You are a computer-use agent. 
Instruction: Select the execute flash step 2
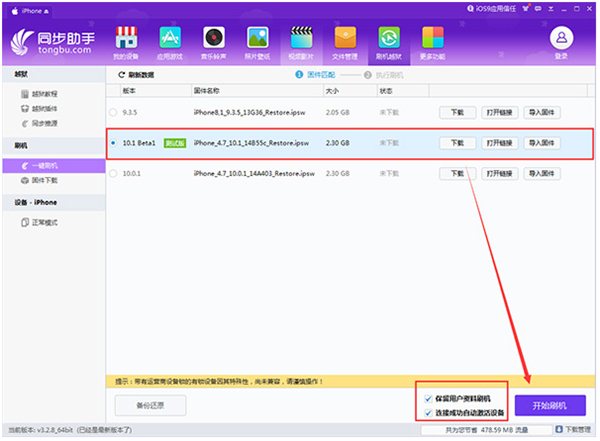click(384, 75)
